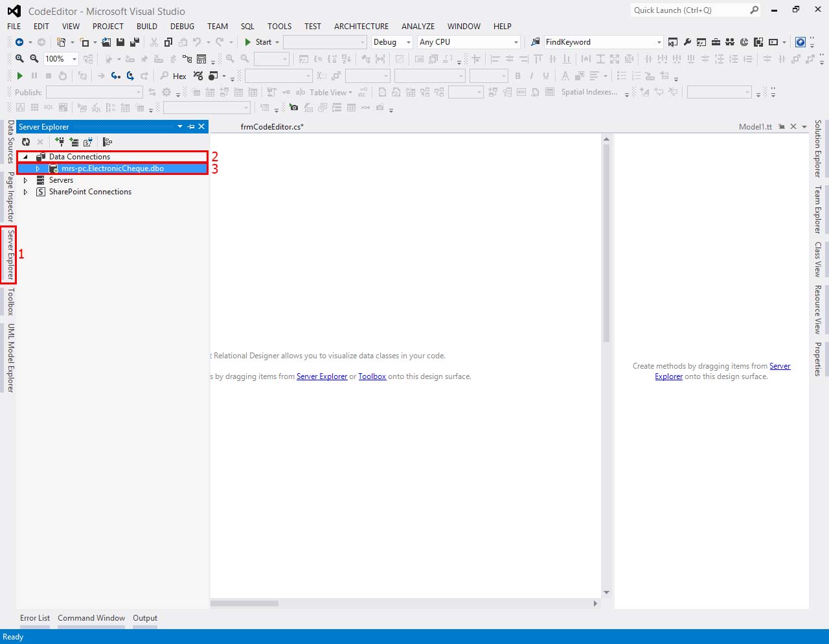
Task: Open the SQL menu
Action: coord(247,27)
